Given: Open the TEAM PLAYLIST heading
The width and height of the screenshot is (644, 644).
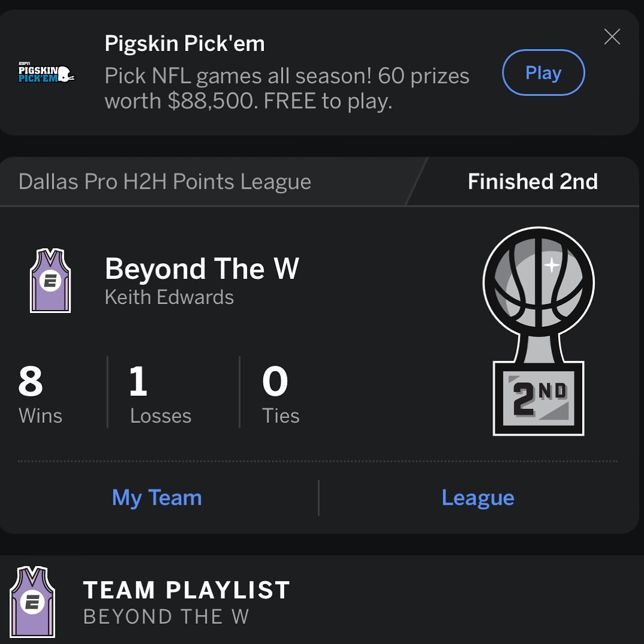Looking at the screenshot, I should click(x=186, y=590).
